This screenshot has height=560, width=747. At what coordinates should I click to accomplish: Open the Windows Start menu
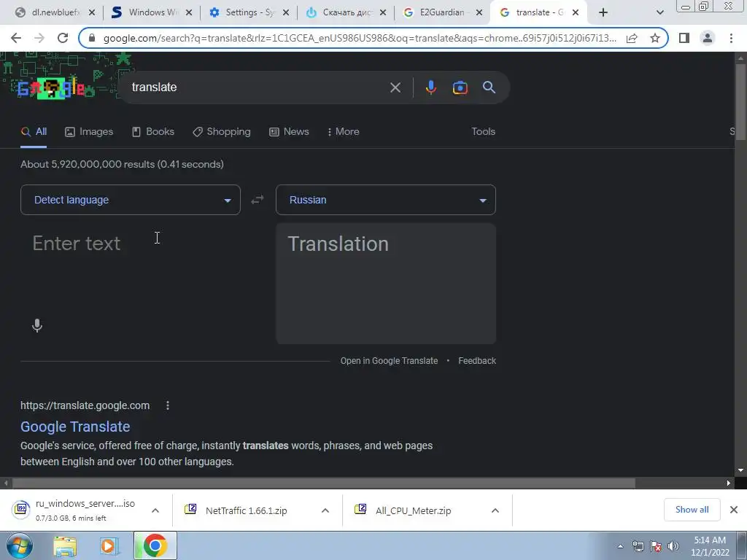coord(19,545)
